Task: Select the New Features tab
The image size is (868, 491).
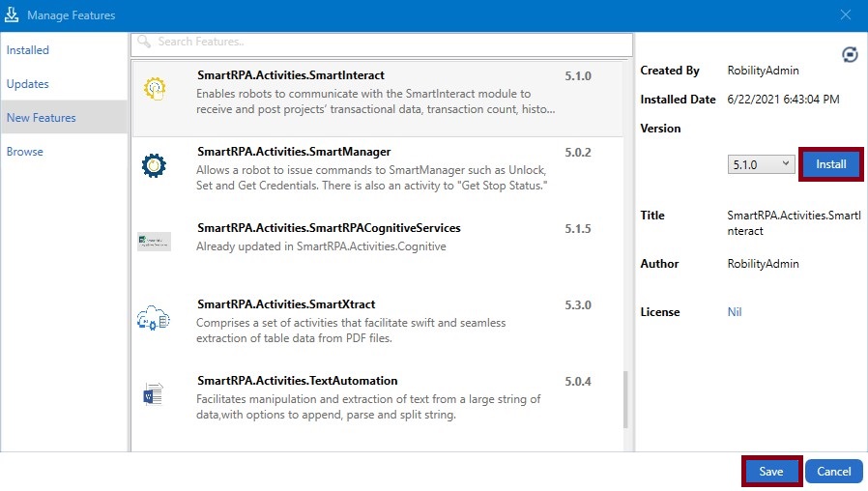Action: click(x=42, y=118)
